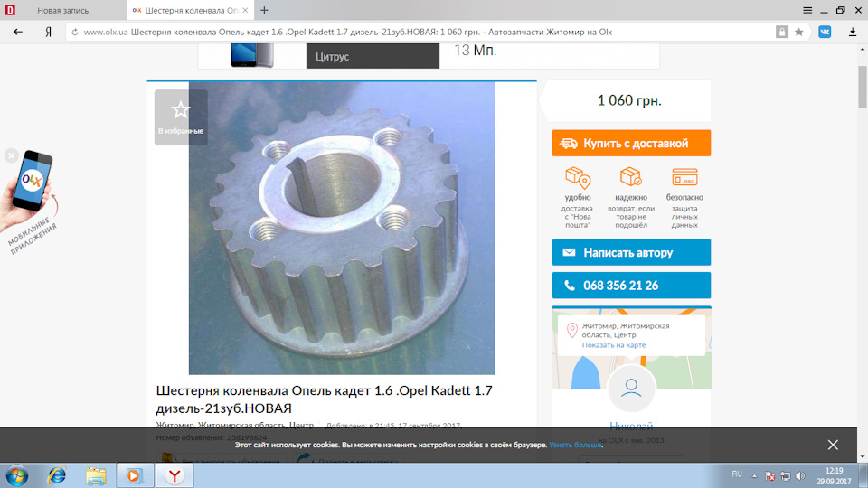Click the Цитрус ad banner
The height and width of the screenshot is (488, 868).
pyautogui.click(x=373, y=56)
